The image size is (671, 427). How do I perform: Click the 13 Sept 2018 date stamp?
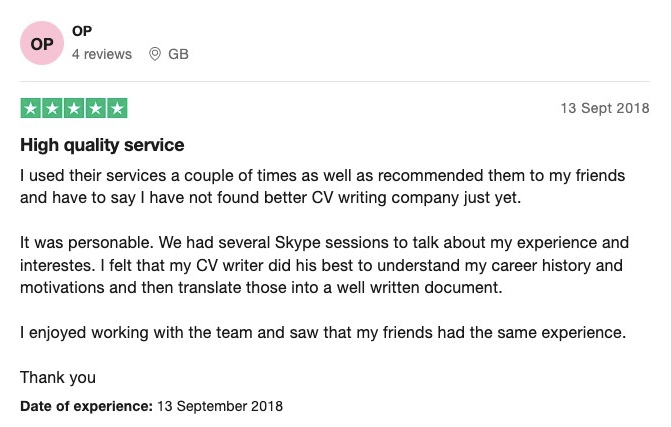[x=605, y=108]
